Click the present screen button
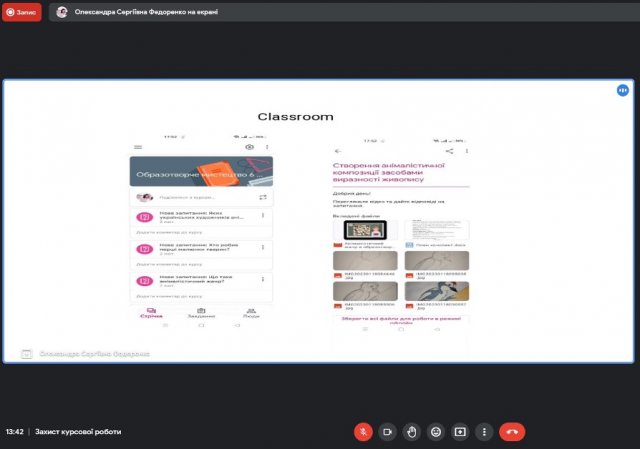Viewport: 640px width, 449px height. (x=460, y=432)
